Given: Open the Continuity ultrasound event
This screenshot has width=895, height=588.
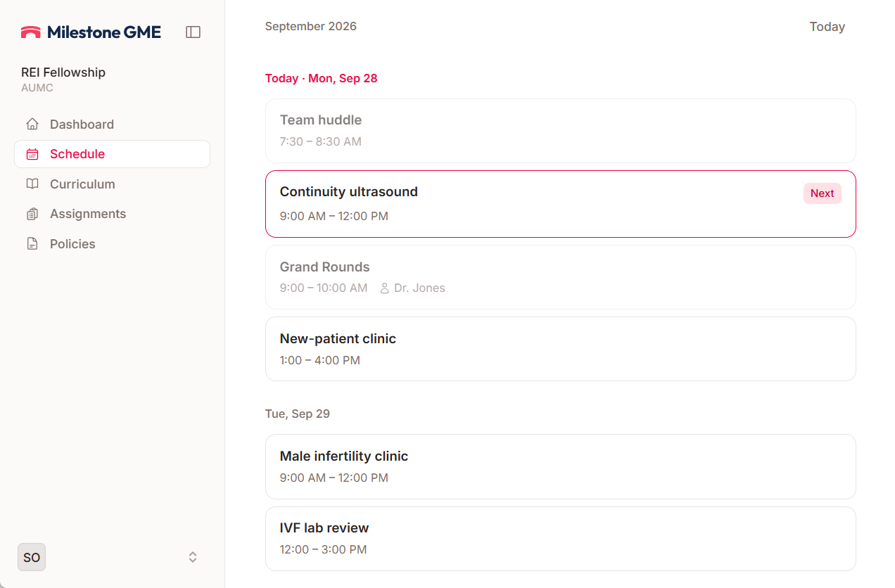Looking at the screenshot, I should click(560, 204).
